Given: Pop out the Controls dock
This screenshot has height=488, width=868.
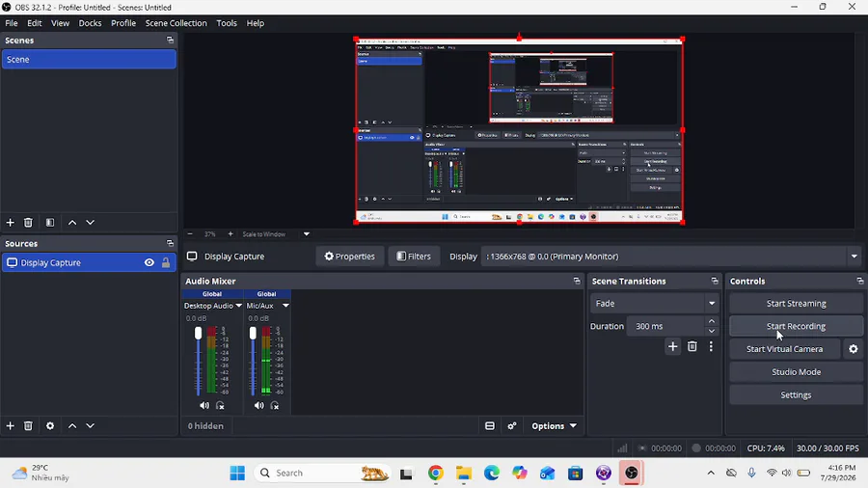Looking at the screenshot, I should (859, 281).
